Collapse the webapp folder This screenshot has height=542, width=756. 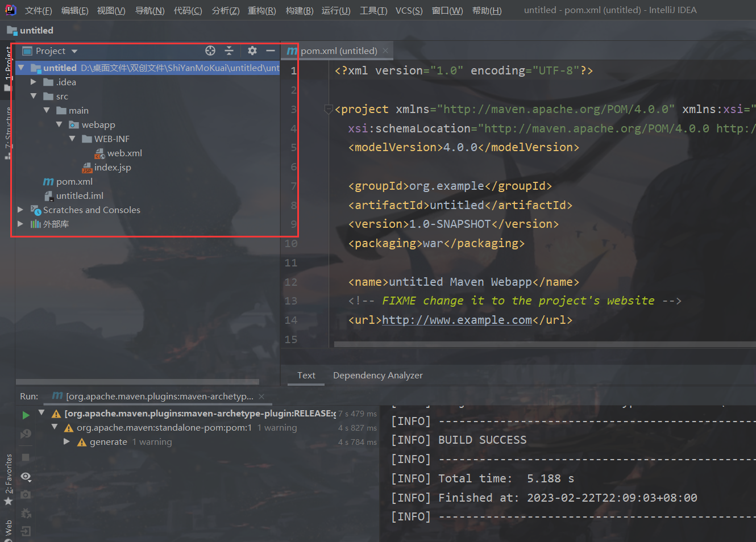[60, 124]
